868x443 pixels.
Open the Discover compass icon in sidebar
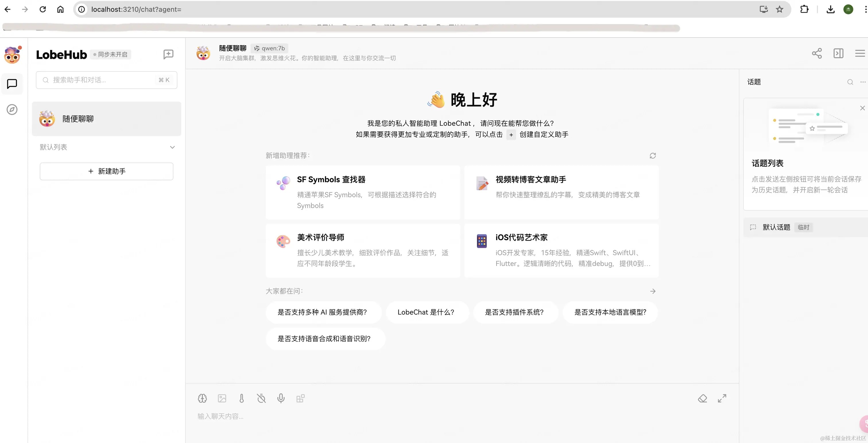pyautogui.click(x=12, y=110)
